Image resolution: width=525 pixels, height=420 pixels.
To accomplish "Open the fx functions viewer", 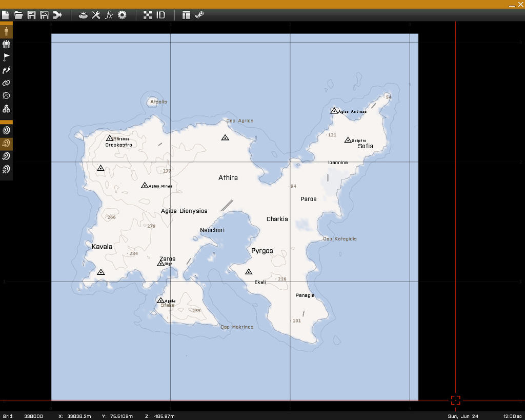I will coord(109,15).
